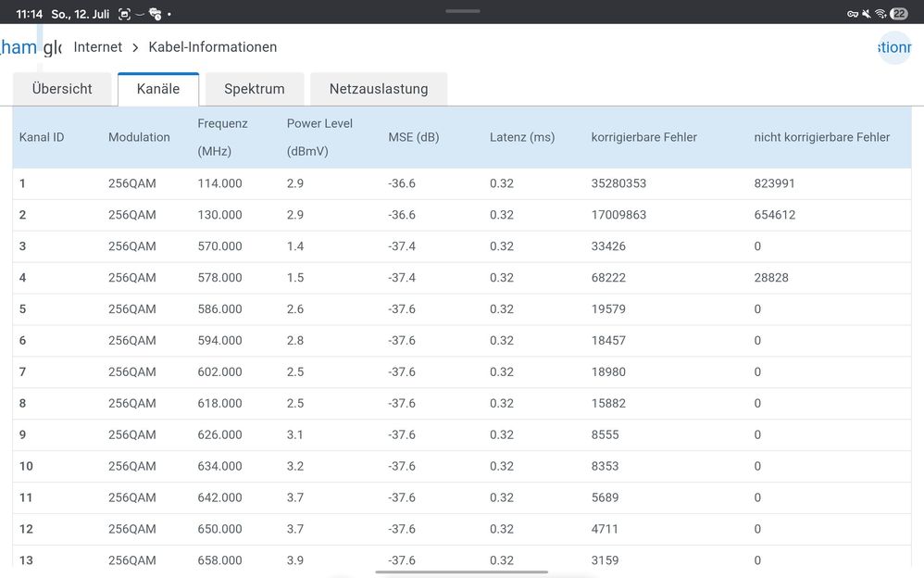924x578 pixels.
Task: Tap the muted sound icon in status bar
Action: coord(867,14)
